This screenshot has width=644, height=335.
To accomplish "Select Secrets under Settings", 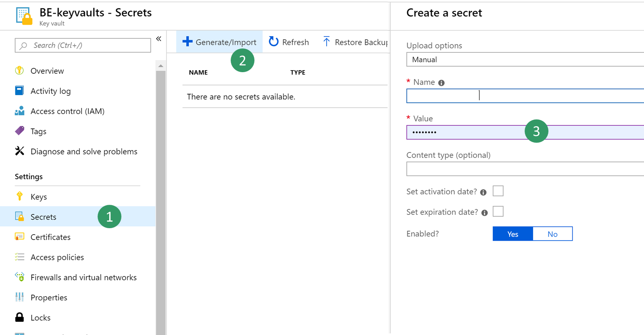I will [x=78, y=216].
